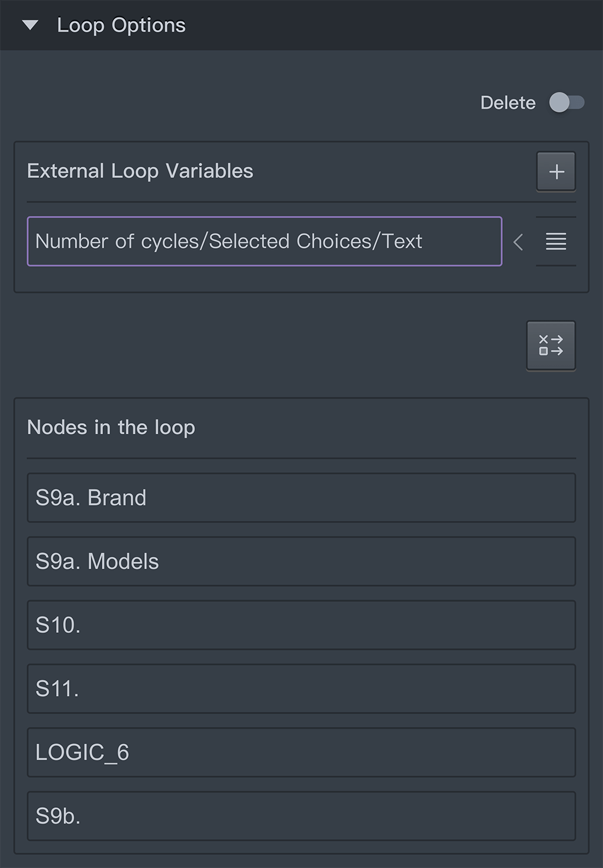The image size is (603, 868).
Task: Select the S10. node entry
Action: (x=301, y=625)
